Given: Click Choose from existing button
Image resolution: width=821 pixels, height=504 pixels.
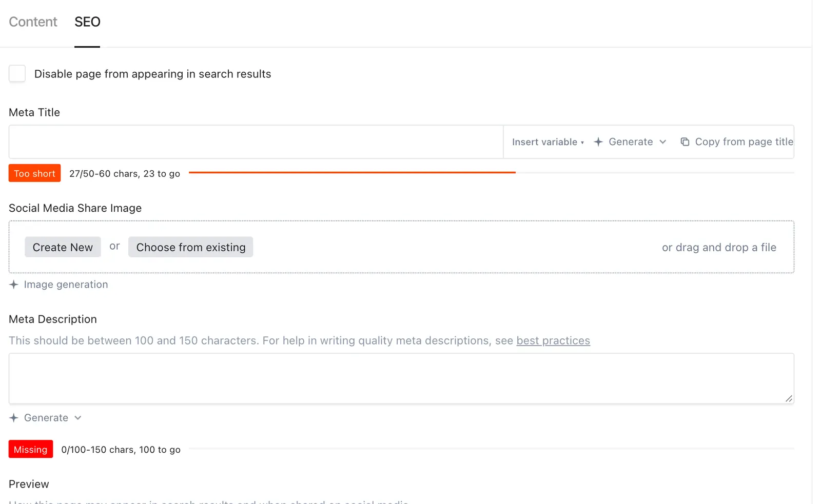Looking at the screenshot, I should [x=190, y=247].
